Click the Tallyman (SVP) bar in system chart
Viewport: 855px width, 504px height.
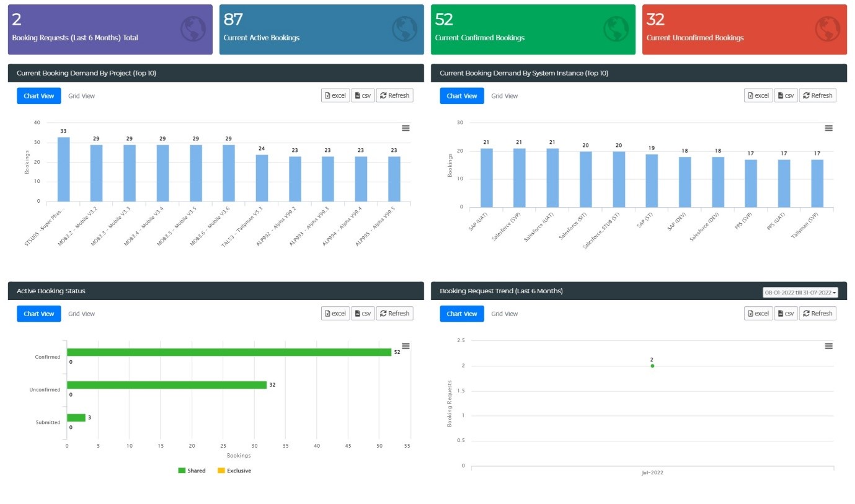point(817,183)
